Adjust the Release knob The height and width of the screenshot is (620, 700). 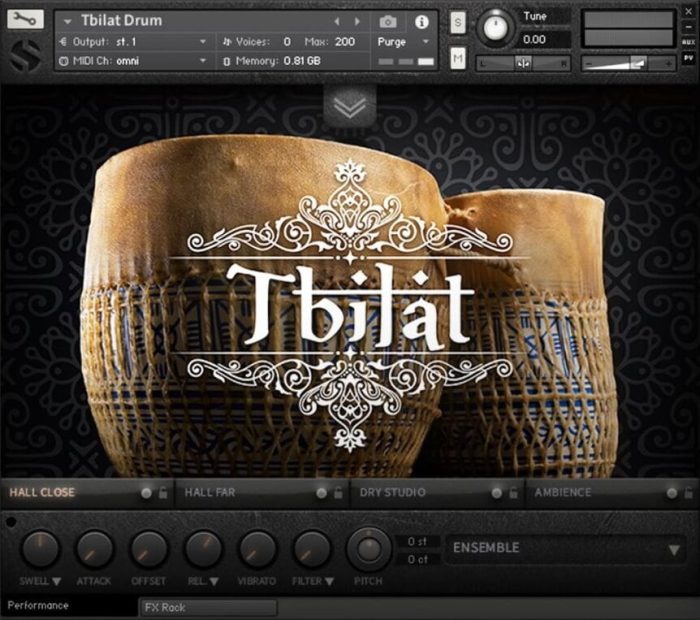[203, 549]
